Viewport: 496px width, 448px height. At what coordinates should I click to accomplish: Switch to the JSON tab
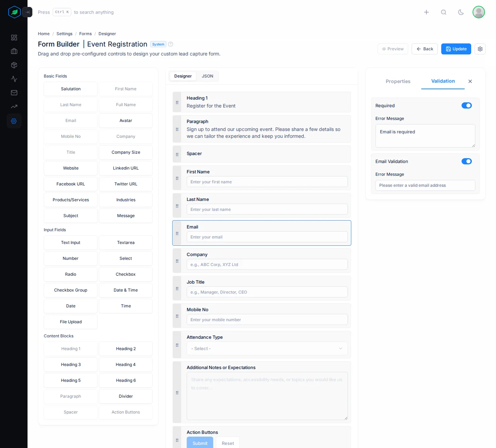207,76
